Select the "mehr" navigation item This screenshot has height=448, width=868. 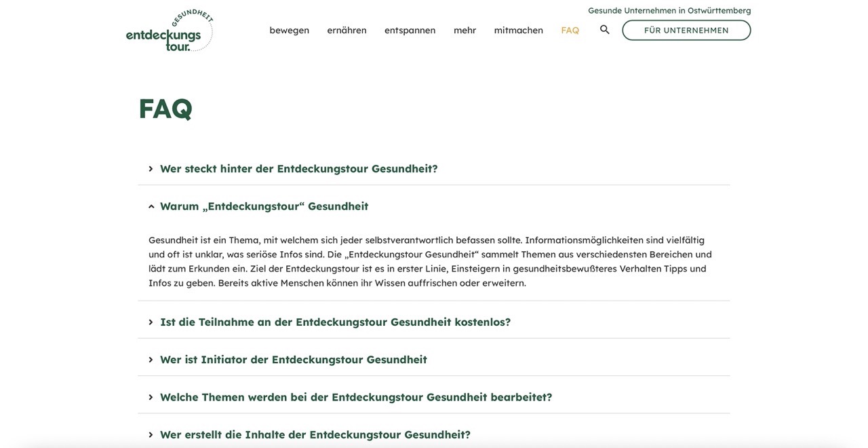[465, 30]
